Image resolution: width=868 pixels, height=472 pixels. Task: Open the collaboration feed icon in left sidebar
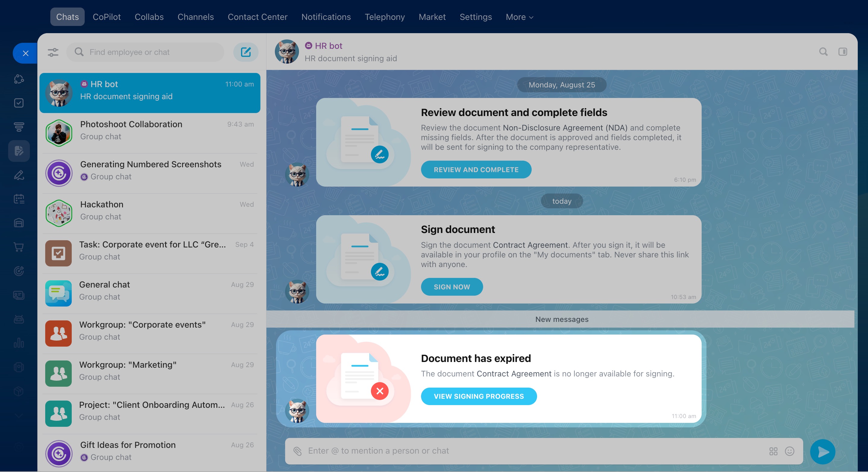[x=19, y=79]
